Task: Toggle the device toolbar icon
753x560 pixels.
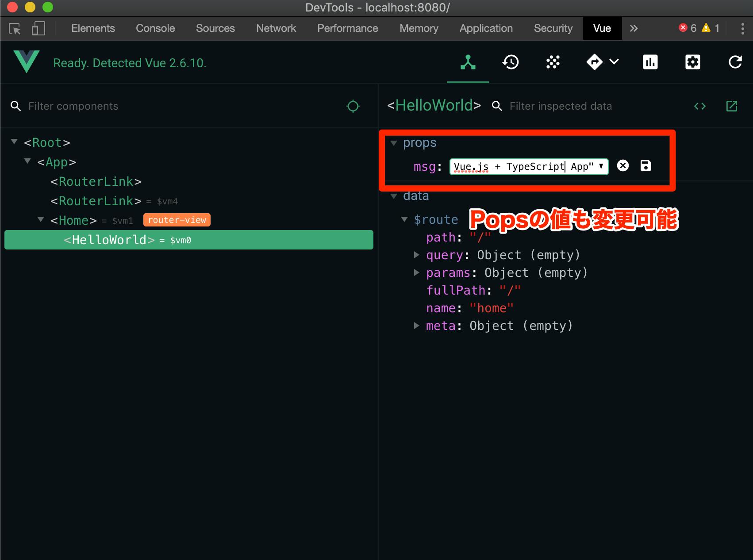Action: point(38,28)
